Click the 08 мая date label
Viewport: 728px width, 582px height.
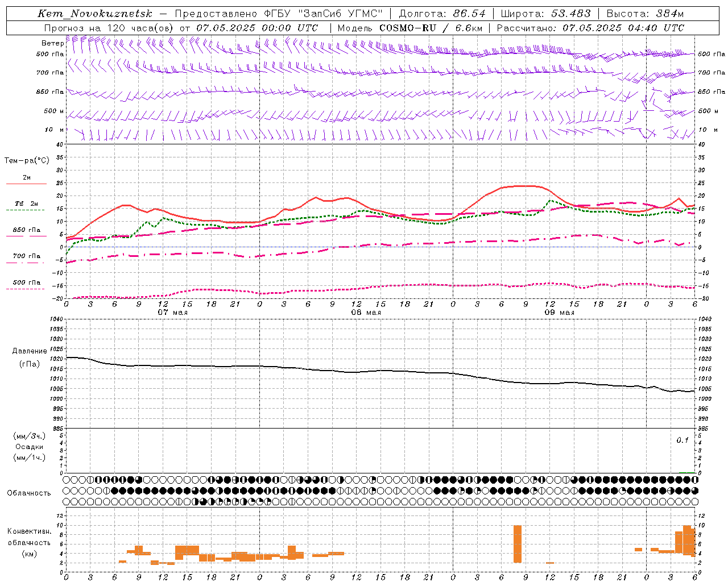coord(366,313)
